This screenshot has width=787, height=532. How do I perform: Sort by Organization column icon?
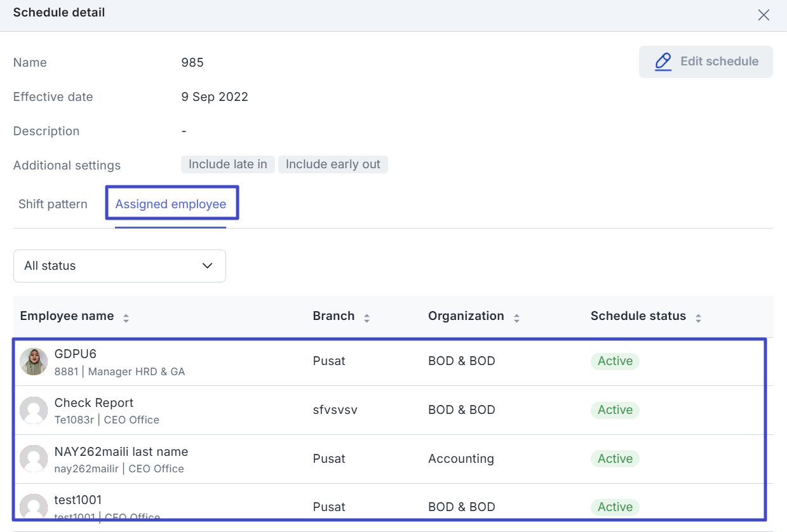(516, 317)
